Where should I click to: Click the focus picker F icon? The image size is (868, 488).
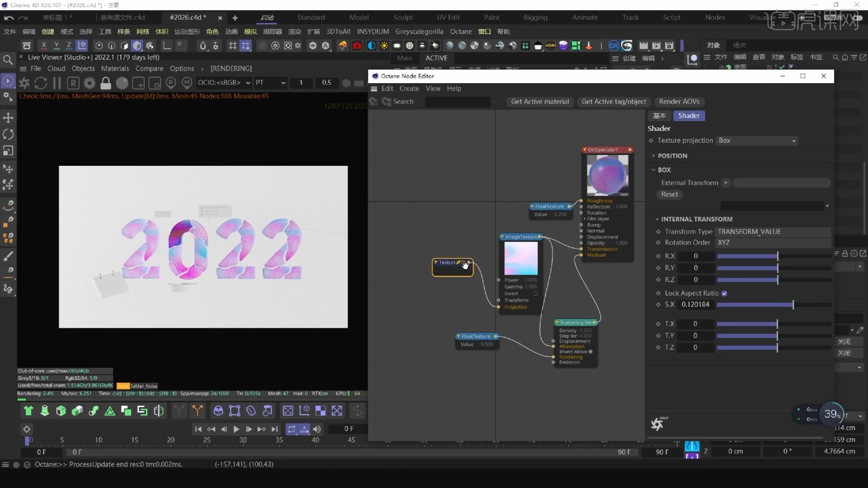coord(171,83)
